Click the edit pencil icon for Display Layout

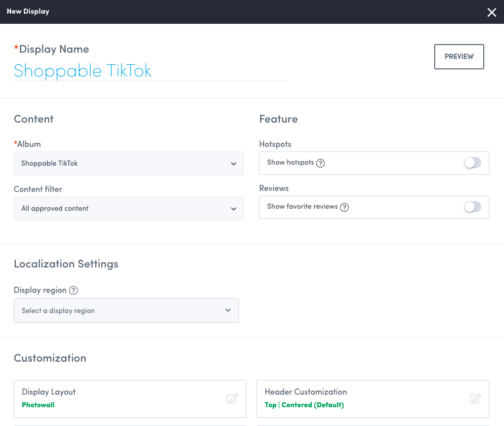click(x=232, y=399)
